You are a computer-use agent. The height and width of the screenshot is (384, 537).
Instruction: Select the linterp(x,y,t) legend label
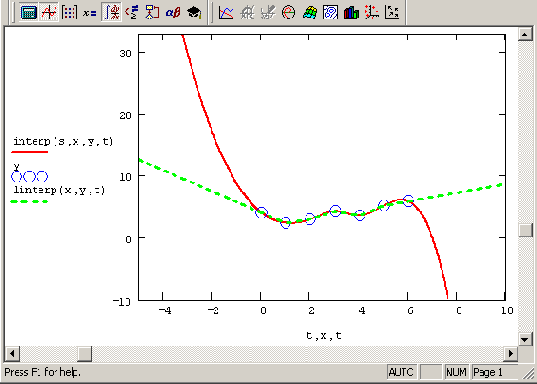(59, 190)
